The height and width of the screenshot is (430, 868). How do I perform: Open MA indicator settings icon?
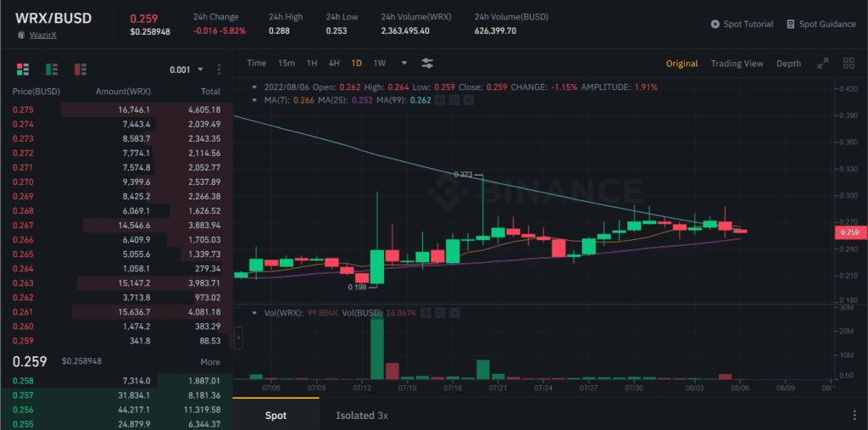[x=453, y=100]
